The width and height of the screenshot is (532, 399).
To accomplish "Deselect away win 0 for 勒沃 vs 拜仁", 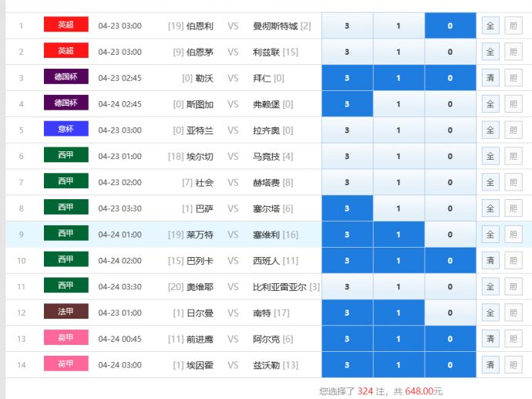I will pyautogui.click(x=450, y=78).
